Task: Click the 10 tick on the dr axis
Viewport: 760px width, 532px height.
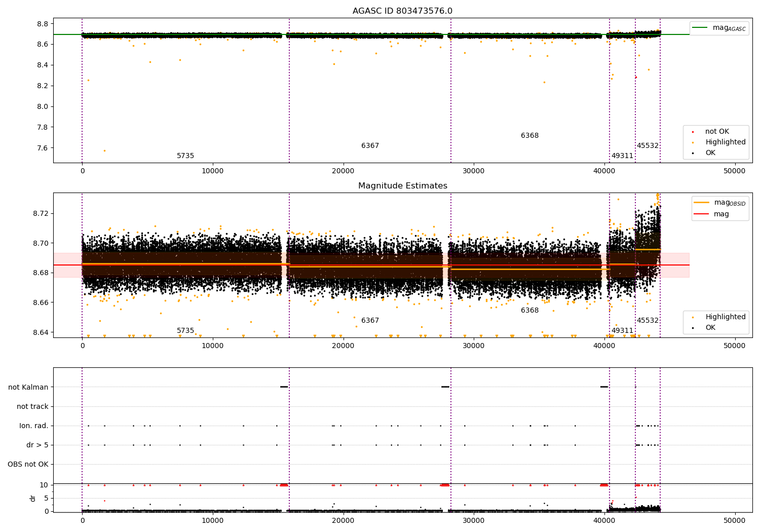Action: [45, 485]
